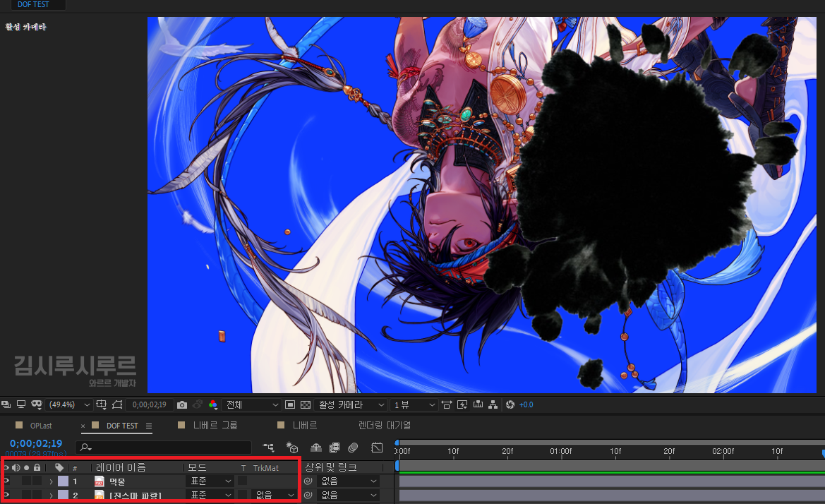This screenshot has width=825, height=504.
Task: Click the 모드 column header
Action: pyautogui.click(x=198, y=467)
